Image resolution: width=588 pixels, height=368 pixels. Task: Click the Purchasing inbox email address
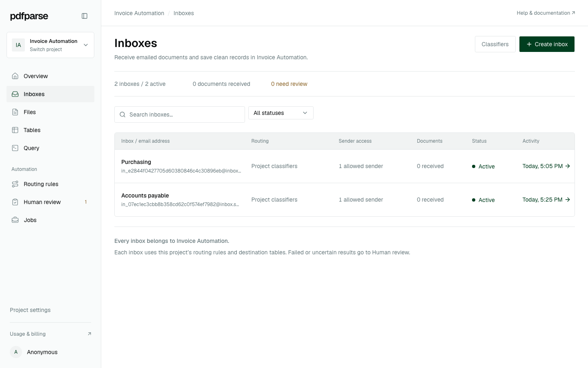[181, 171]
